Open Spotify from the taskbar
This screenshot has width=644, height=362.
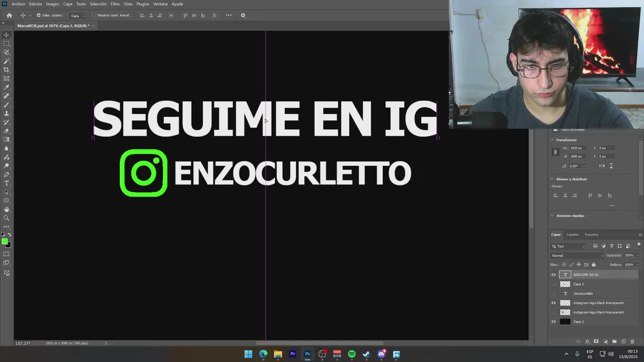pos(352,354)
